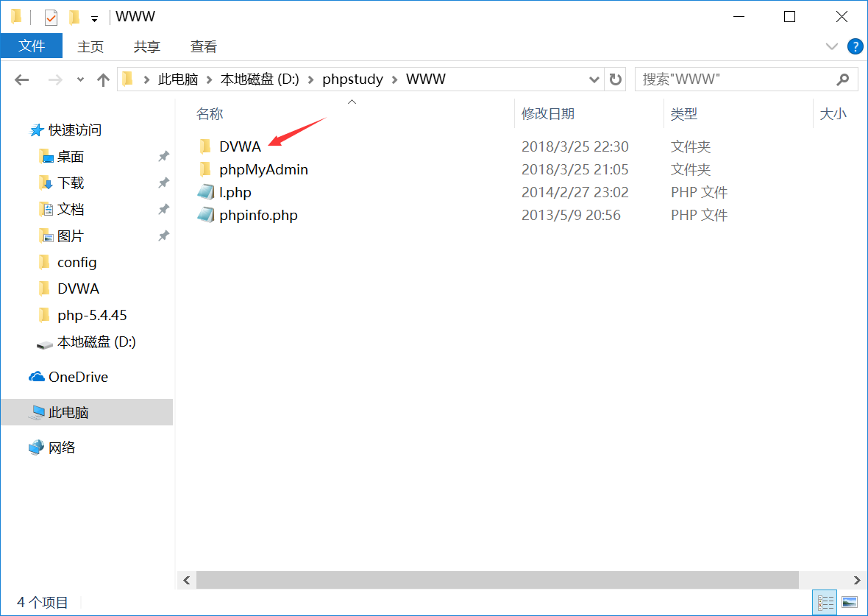Click the Properties quick access icon

[51, 17]
